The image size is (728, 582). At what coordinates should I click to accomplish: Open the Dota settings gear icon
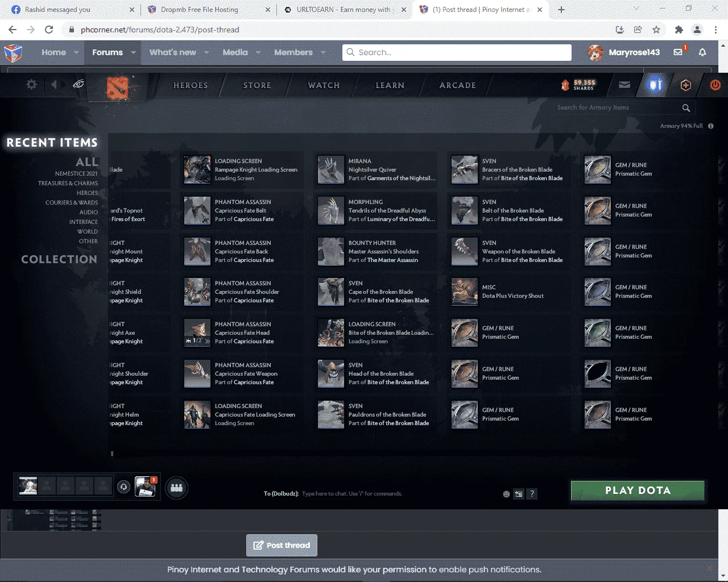point(31,85)
